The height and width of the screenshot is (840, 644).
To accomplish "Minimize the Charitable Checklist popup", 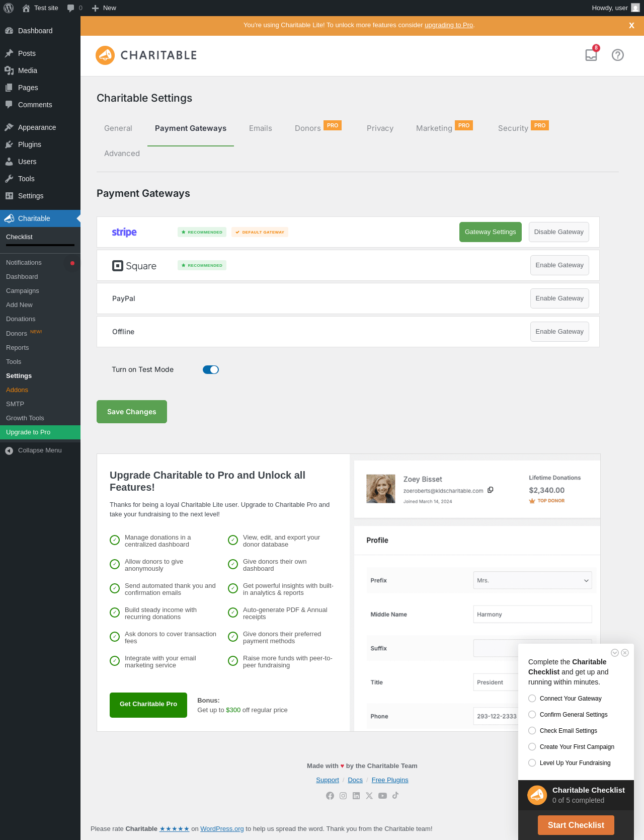I will [x=615, y=653].
